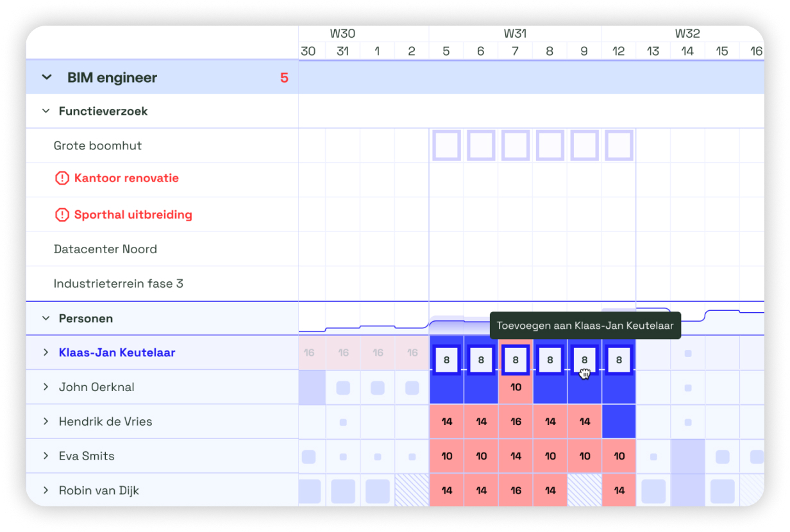Image resolution: width=790 pixels, height=532 pixels.
Task: Click Eva Smits name
Action: 87,456
